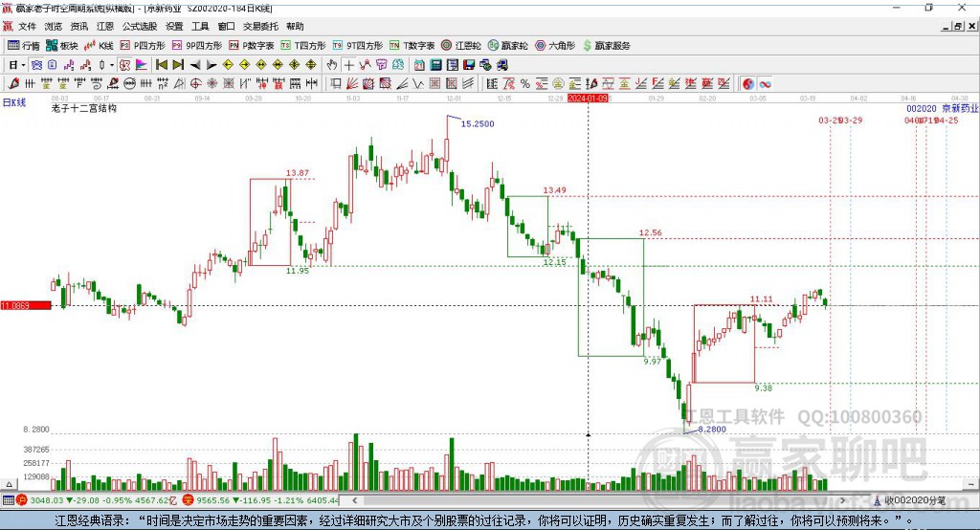
Task: Click the 8.2800 low price label
Action: pyautogui.click(x=712, y=430)
